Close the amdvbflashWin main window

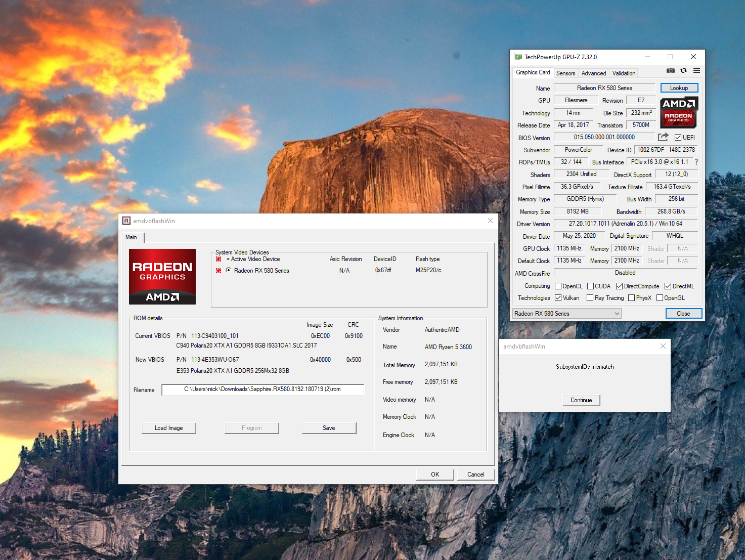pyautogui.click(x=490, y=221)
